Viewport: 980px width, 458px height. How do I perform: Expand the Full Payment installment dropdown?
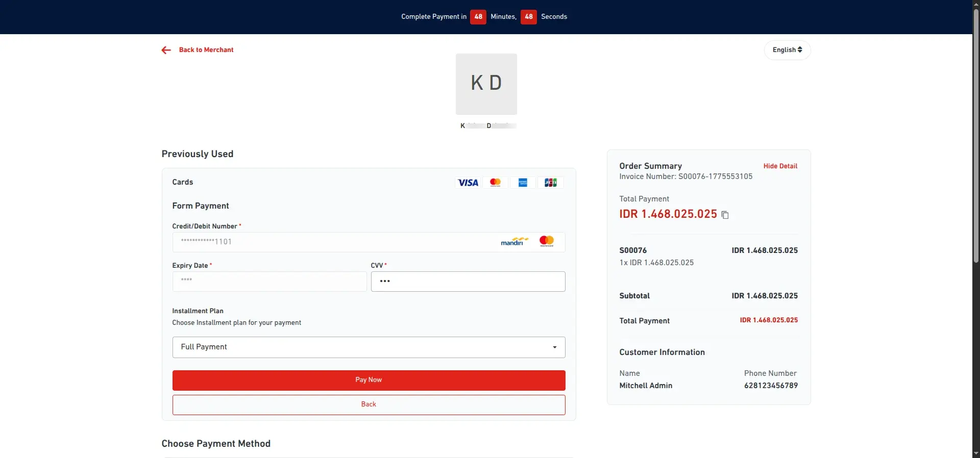coord(369,347)
